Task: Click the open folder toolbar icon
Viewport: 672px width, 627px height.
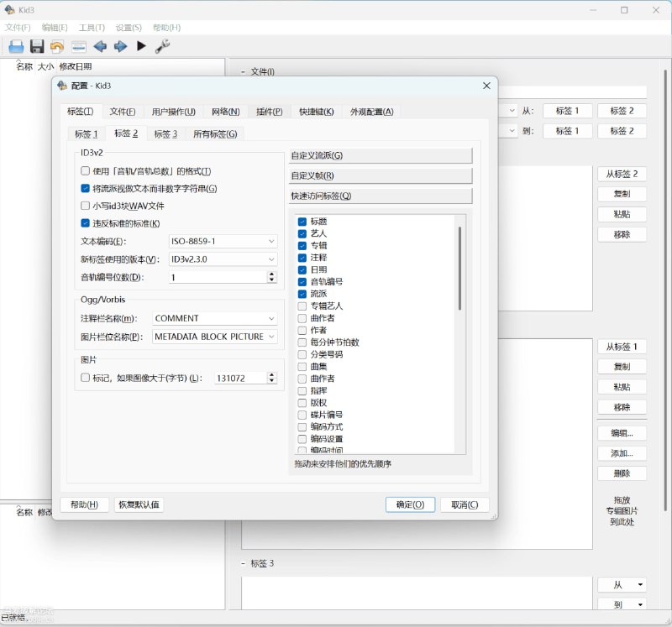Action: tap(16, 46)
